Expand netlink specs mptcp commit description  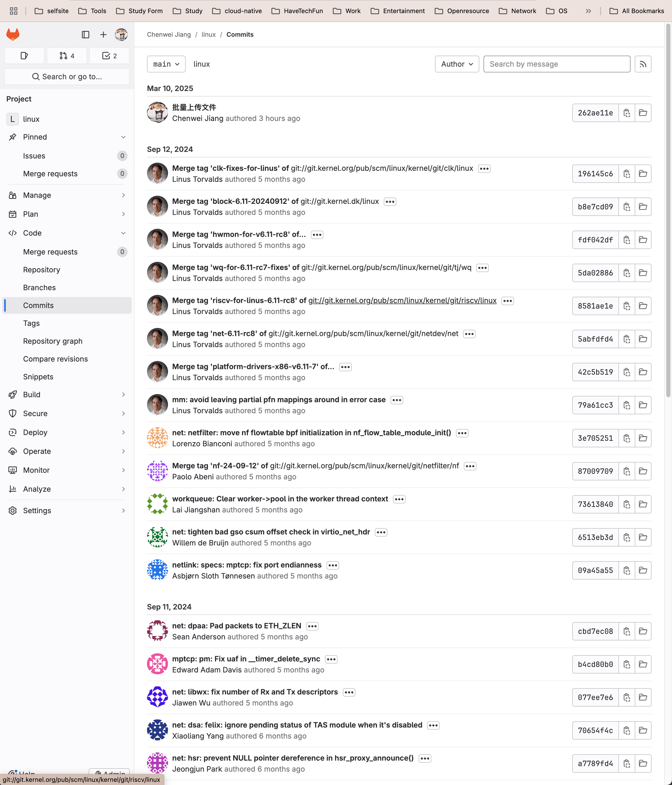tap(332, 565)
